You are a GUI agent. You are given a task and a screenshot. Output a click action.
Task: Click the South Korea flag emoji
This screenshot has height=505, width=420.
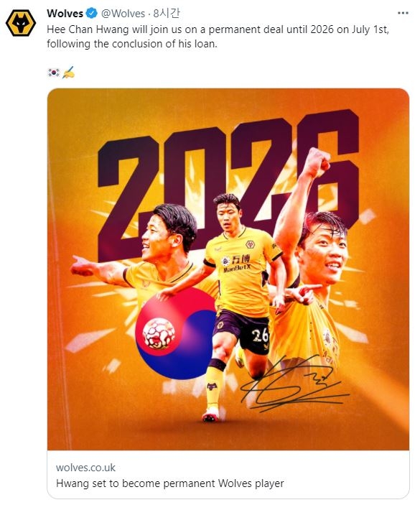click(53, 73)
